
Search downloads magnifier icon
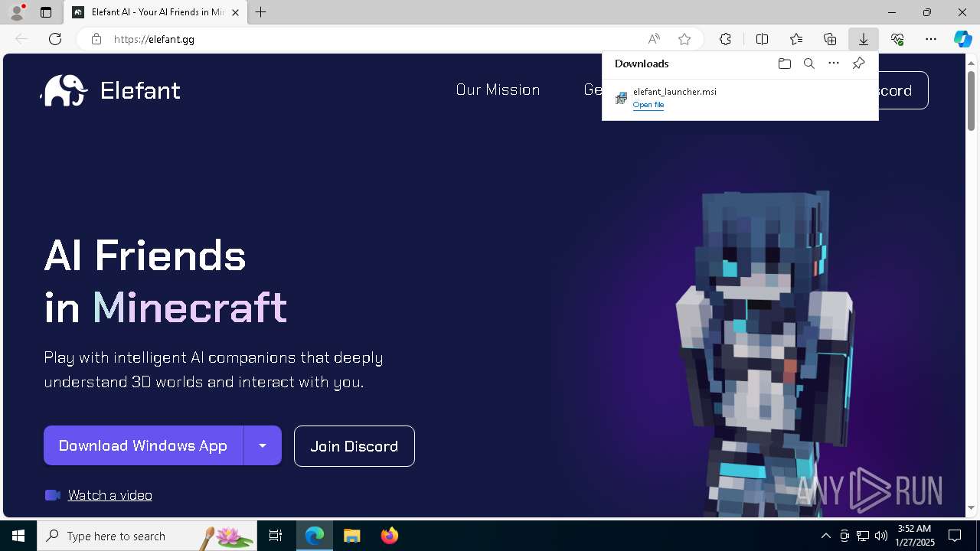[x=809, y=64]
